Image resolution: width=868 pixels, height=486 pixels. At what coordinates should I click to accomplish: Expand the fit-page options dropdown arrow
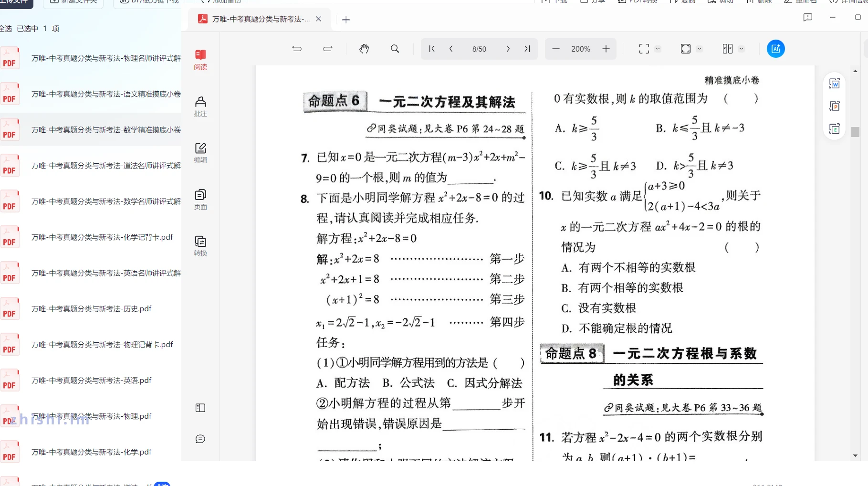tap(700, 49)
